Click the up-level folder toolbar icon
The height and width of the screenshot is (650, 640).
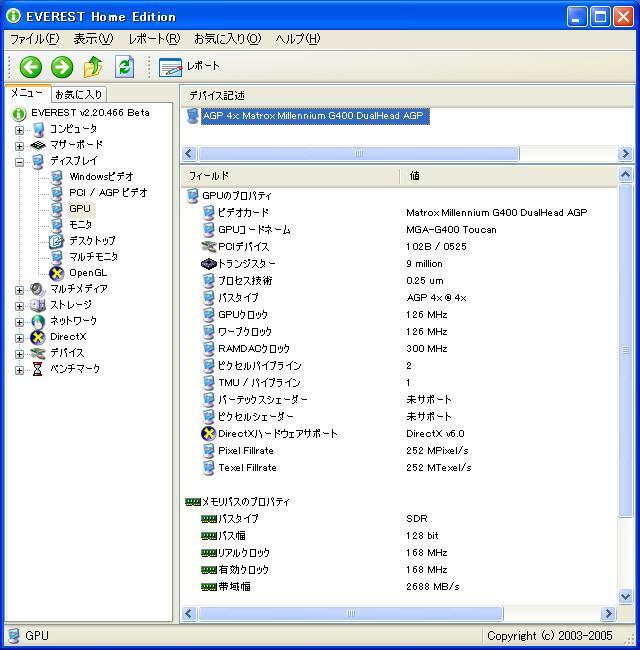coord(93,67)
